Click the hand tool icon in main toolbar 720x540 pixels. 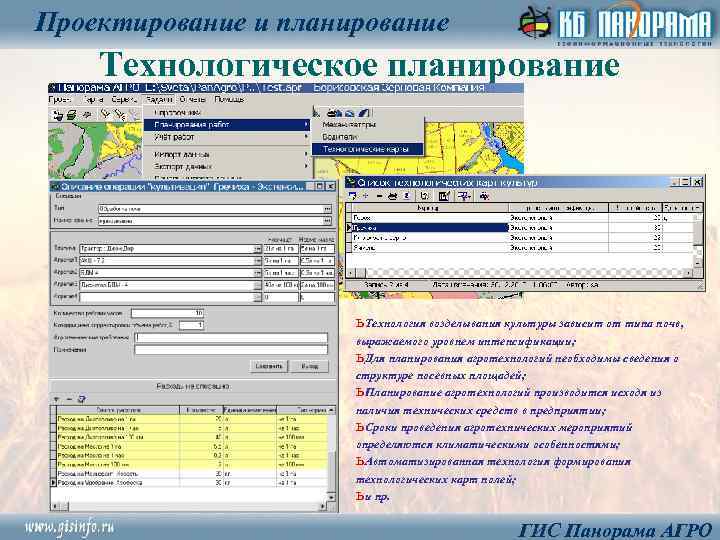(58, 115)
